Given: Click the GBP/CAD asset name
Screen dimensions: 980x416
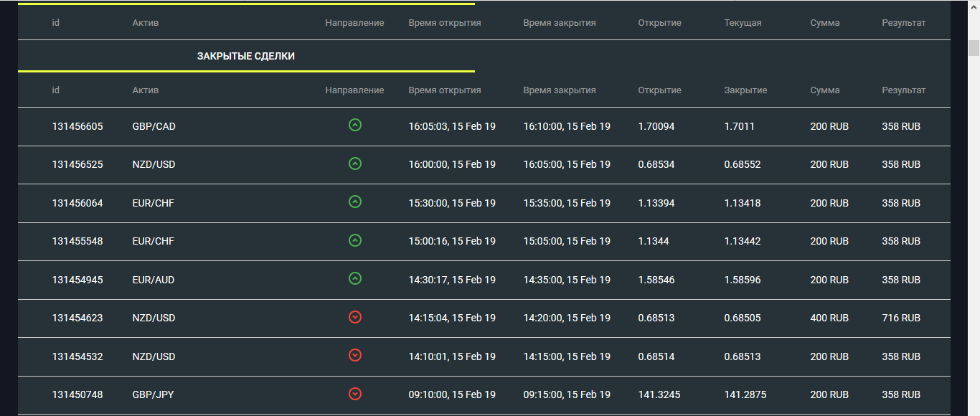Looking at the screenshot, I should [x=154, y=126].
